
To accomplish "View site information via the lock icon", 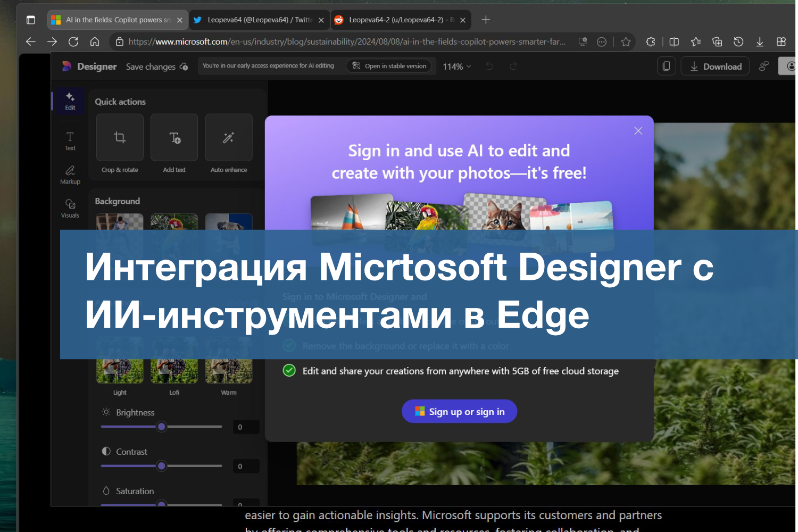I will (x=120, y=41).
